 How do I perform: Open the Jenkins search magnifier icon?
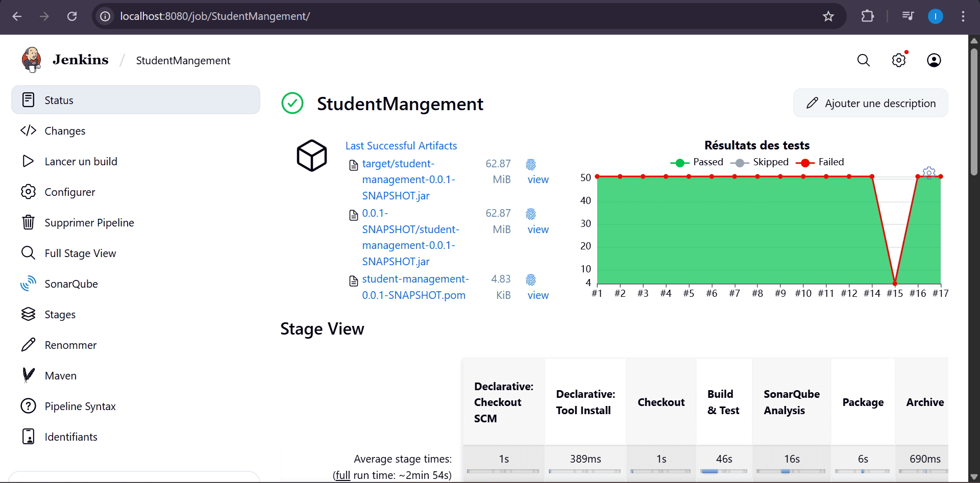tap(863, 60)
